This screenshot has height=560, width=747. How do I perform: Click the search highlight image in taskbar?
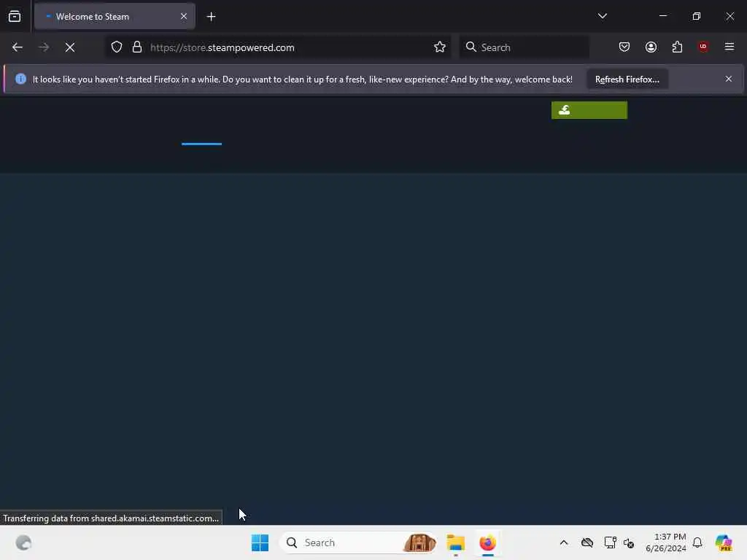click(x=419, y=542)
